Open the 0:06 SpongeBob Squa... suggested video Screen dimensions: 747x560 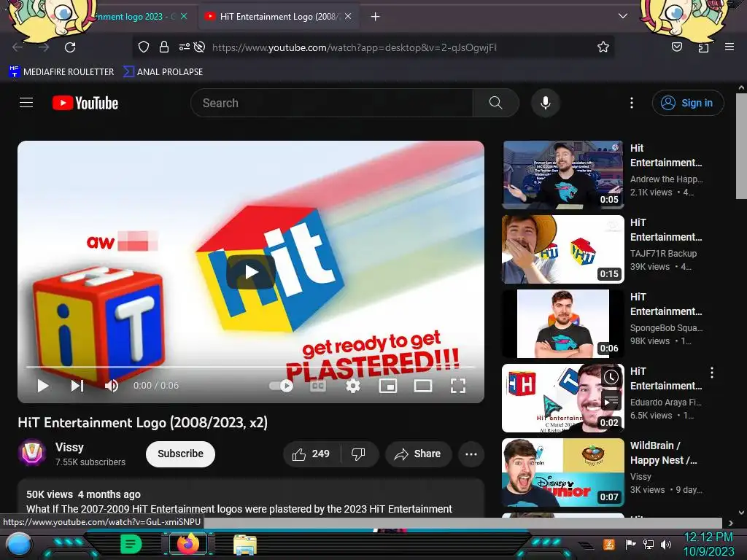563,323
